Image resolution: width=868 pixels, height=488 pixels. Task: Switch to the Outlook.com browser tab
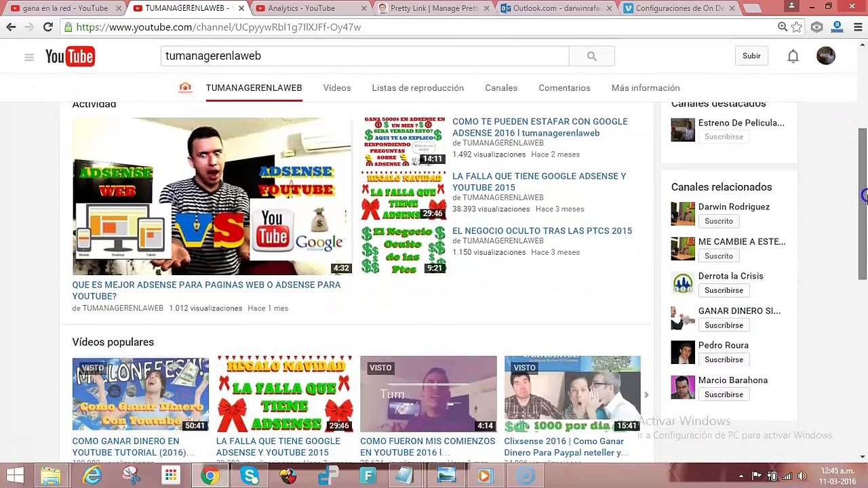point(556,8)
